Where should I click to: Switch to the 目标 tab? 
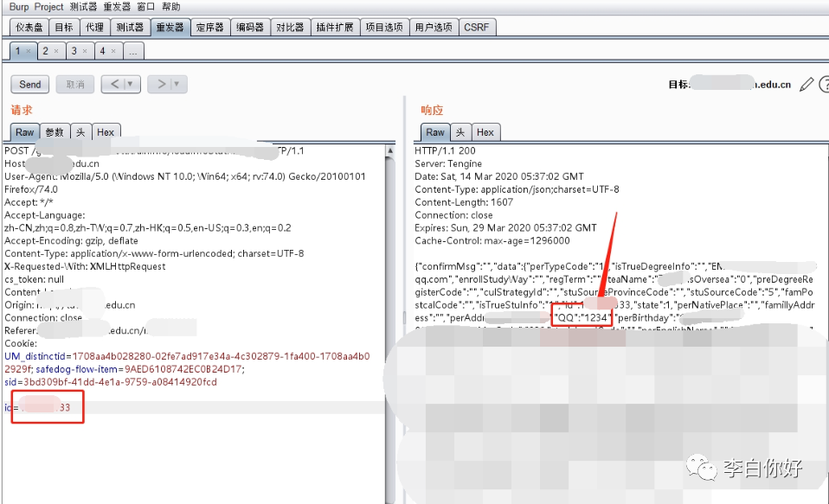point(64,27)
